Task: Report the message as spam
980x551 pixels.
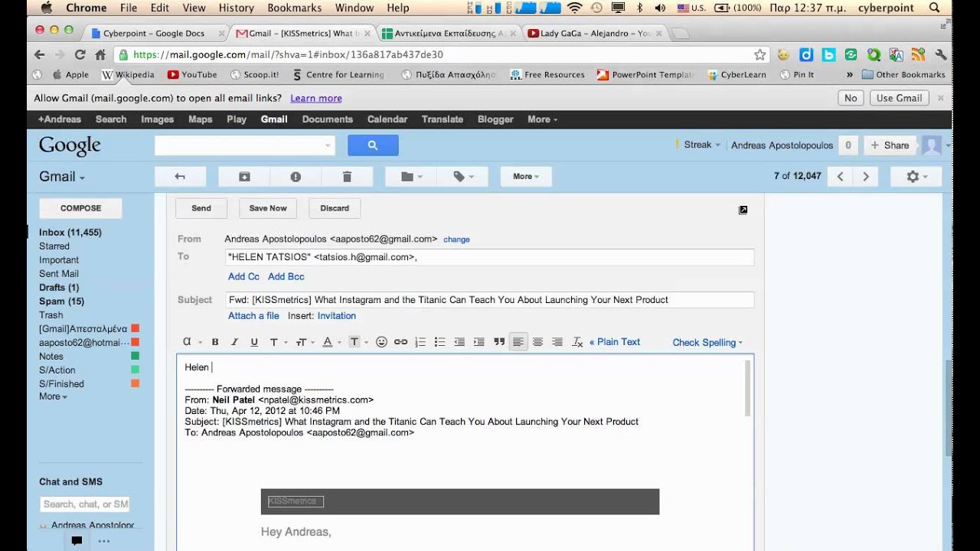Action: point(296,177)
